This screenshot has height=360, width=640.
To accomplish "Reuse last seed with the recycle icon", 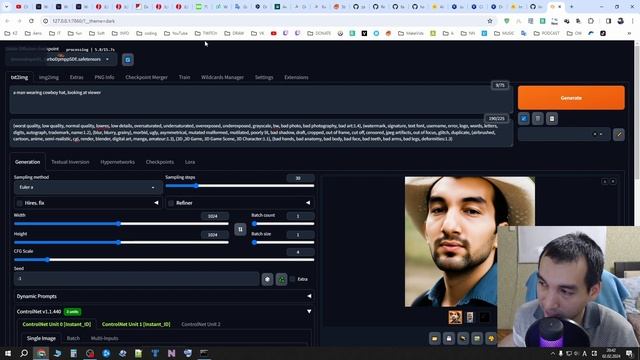I will pos(282,279).
